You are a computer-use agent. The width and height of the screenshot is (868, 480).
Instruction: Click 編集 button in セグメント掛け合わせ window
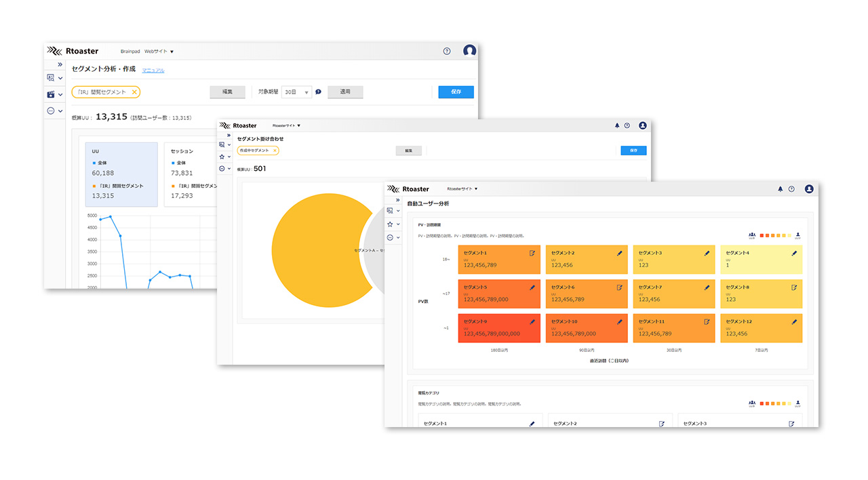pyautogui.click(x=408, y=151)
